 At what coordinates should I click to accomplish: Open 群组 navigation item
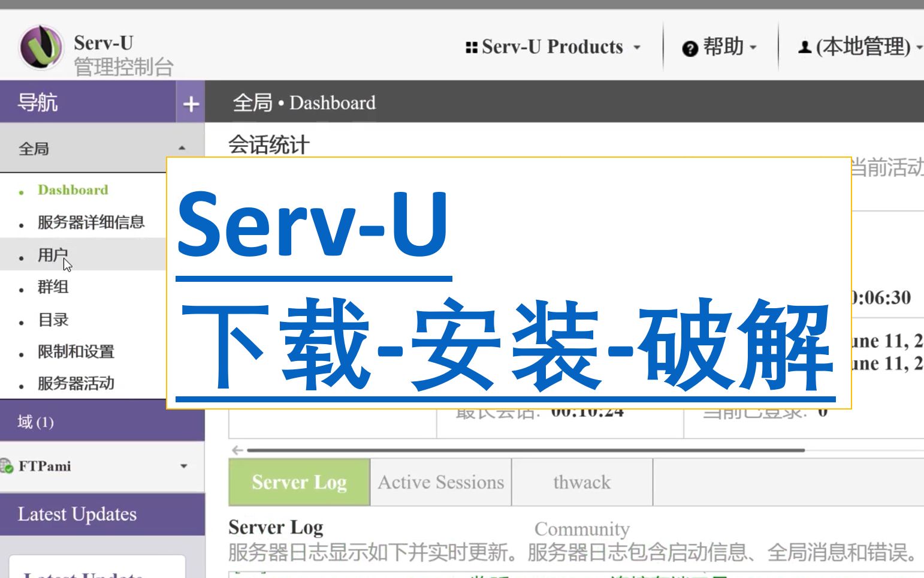[x=53, y=287]
